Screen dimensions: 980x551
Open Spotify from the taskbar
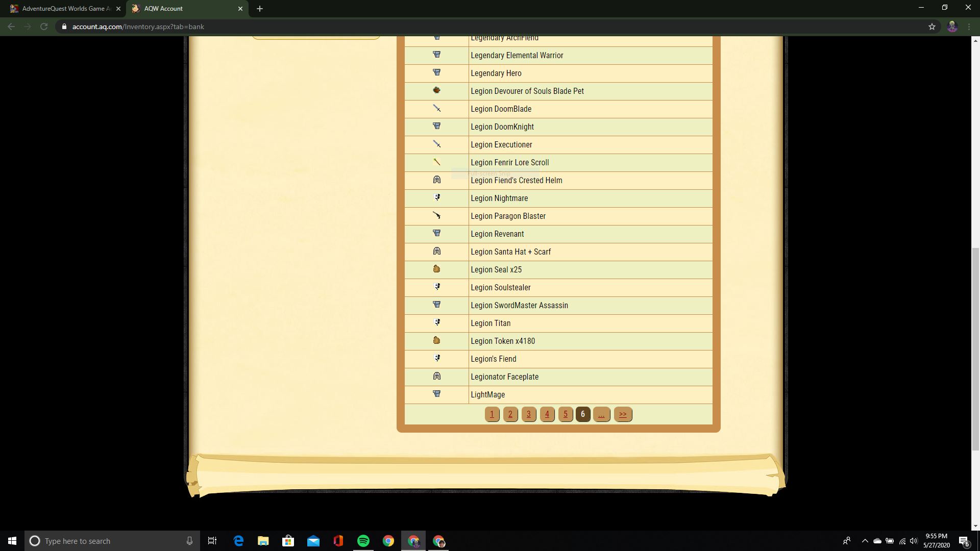tap(363, 541)
